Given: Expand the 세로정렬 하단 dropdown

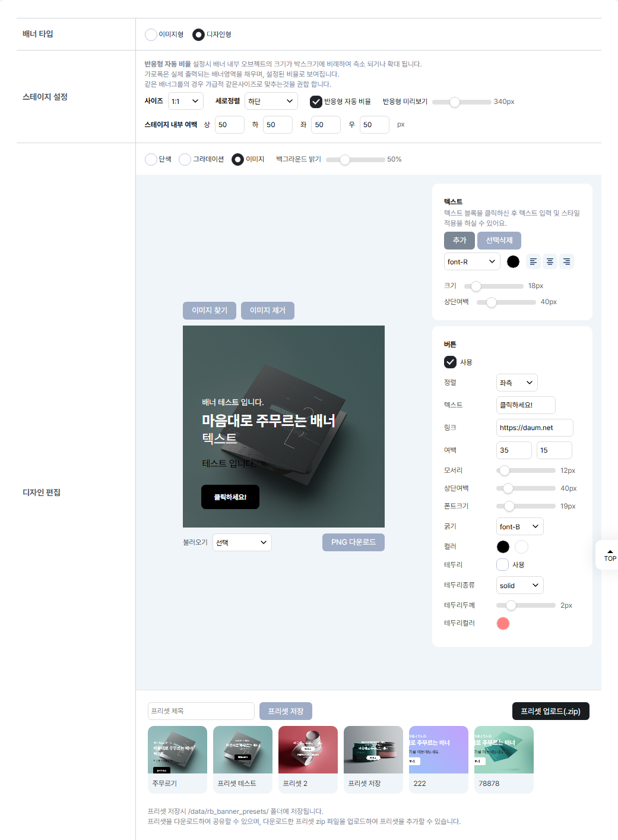Looking at the screenshot, I should point(271,101).
